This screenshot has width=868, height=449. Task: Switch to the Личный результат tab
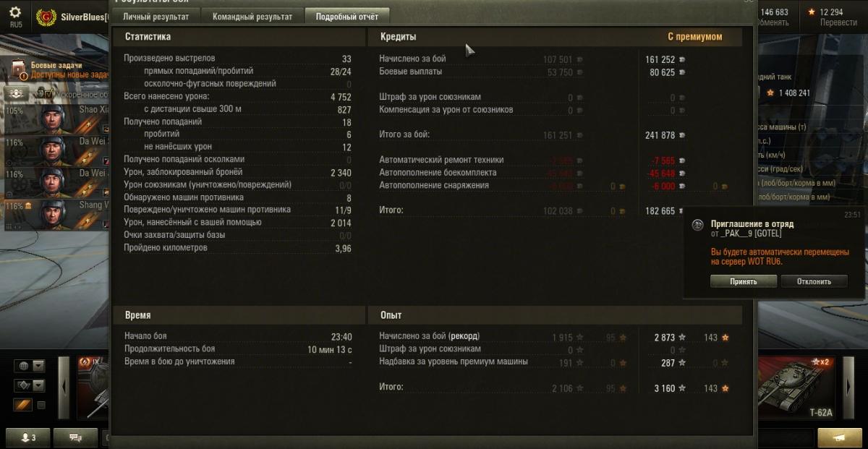click(x=156, y=16)
